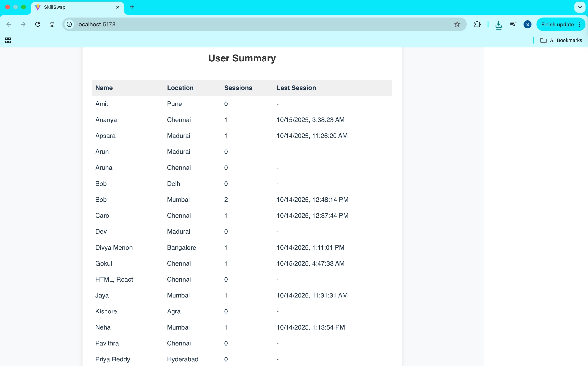The width and height of the screenshot is (588, 366).
Task: Click the Finish update button
Action: (557, 25)
